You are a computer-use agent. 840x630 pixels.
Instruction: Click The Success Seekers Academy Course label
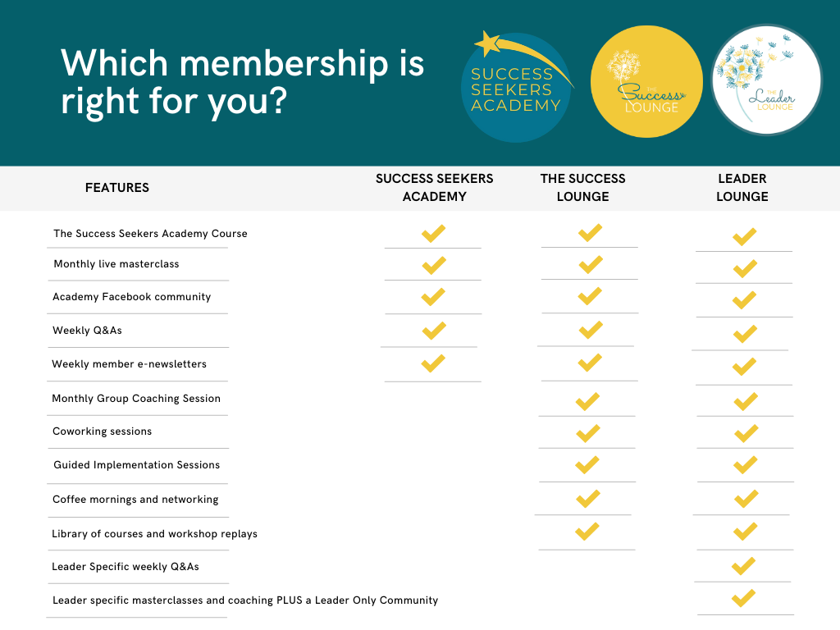[x=150, y=234]
